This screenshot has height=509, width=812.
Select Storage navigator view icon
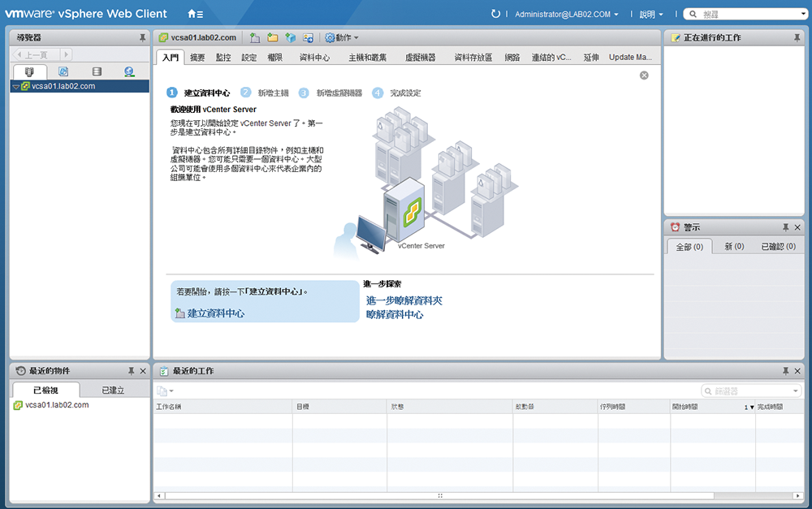[97, 71]
